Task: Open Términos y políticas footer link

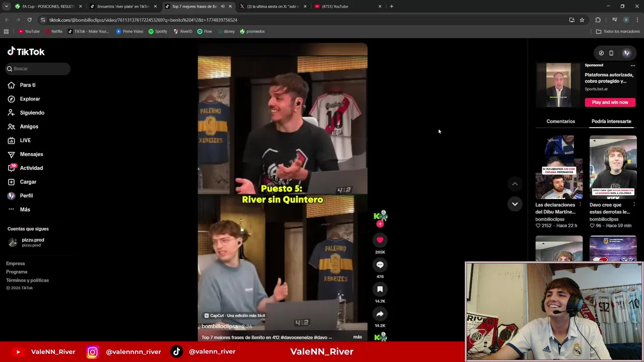Action: click(27, 281)
